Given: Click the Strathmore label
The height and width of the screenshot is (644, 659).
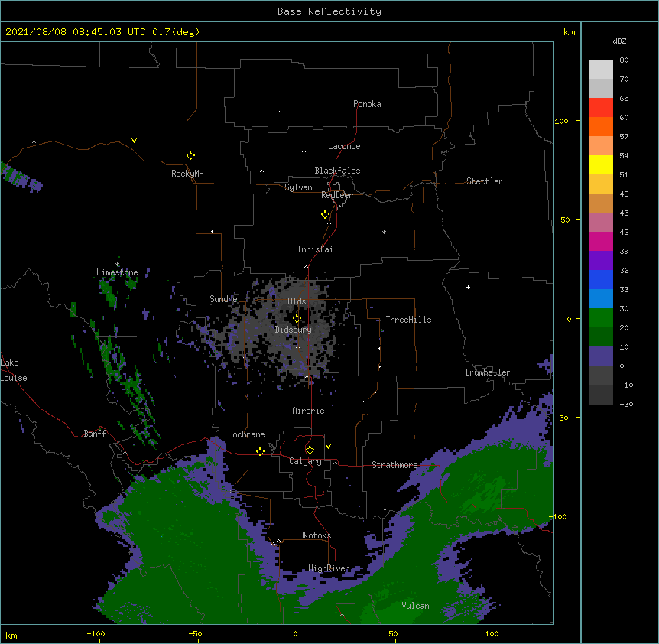Looking at the screenshot, I should [x=394, y=465].
